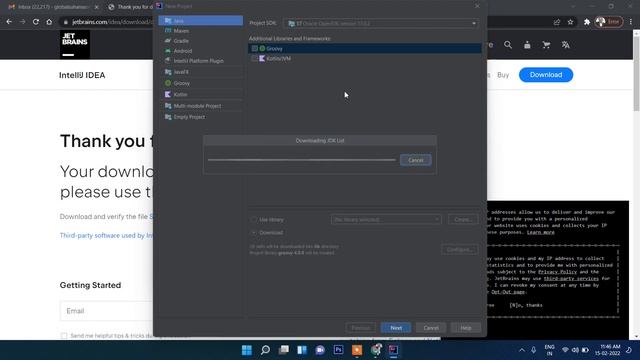
Task: Select Kotlin in left project list
Action: (200, 94)
